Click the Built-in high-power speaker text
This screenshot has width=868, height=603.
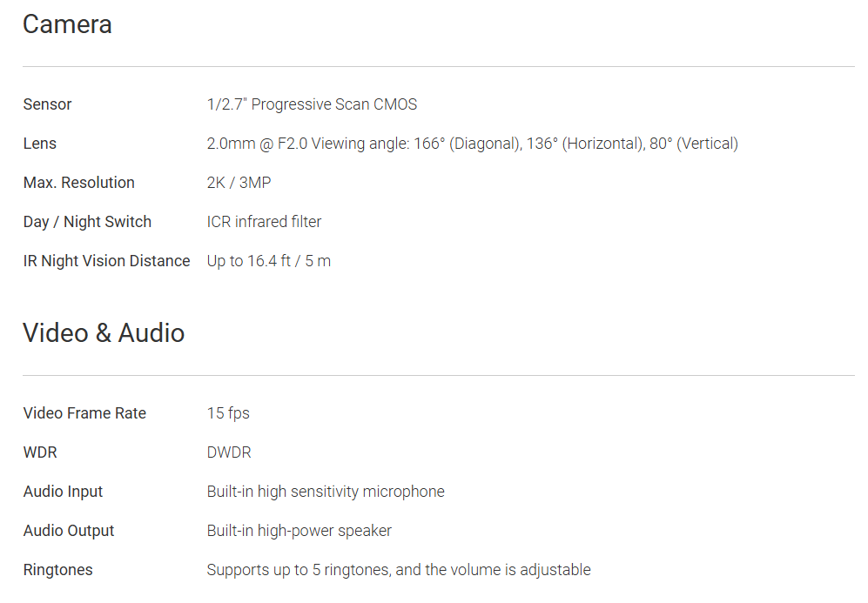tap(299, 531)
